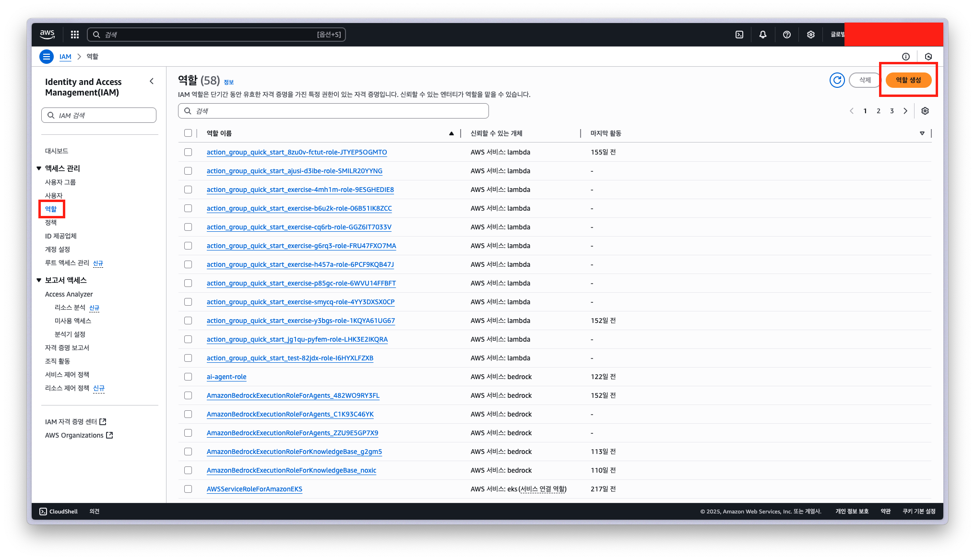
Task: Go to page 2 of roles
Action: (x=879, y=111)
